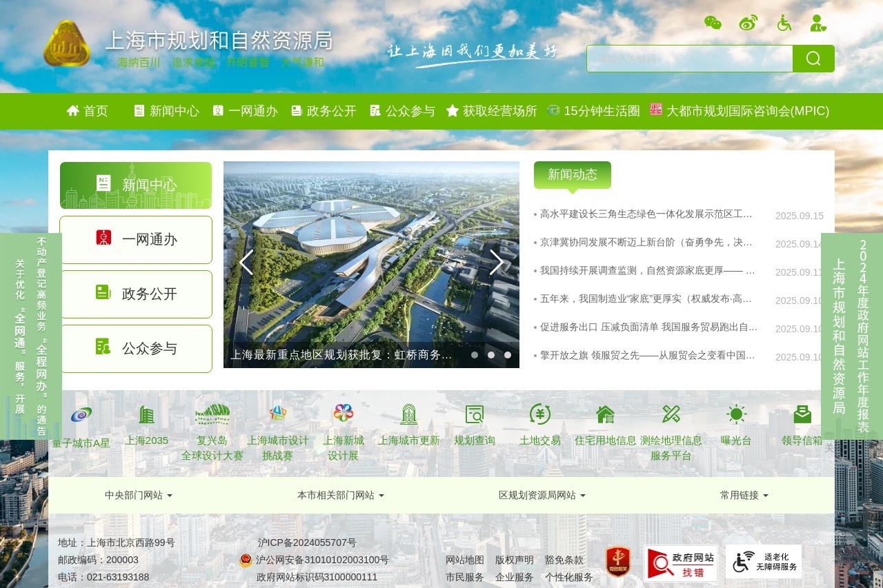Open the Weibo icon in the header
Image resolution: width=883 pixels, height=588 pixels.
[748, 23]
